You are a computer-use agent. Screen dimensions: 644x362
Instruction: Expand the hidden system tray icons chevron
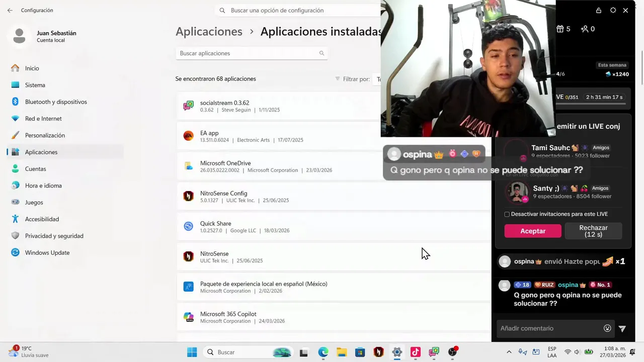509,352
